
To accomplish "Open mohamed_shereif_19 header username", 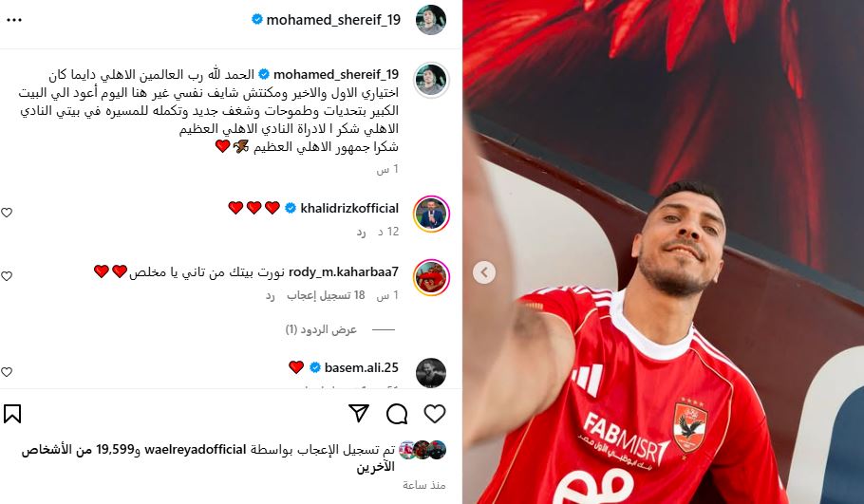I will 333,20.
